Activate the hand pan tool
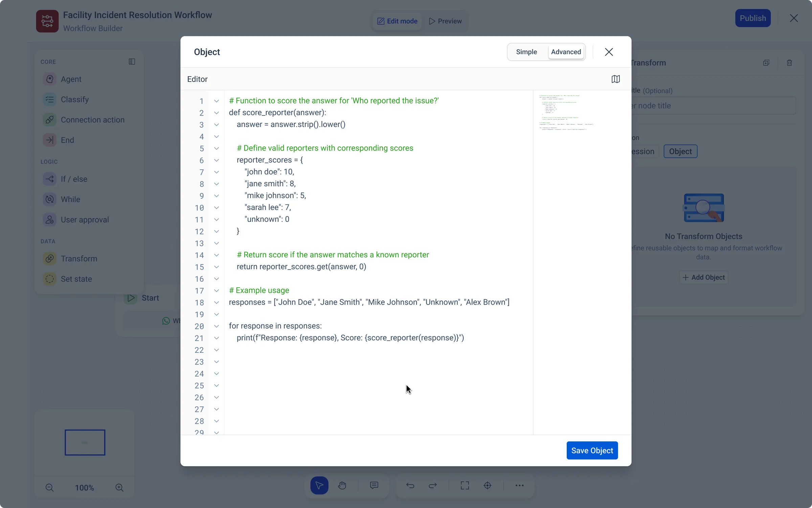812x508 pixels. point(342,485)
